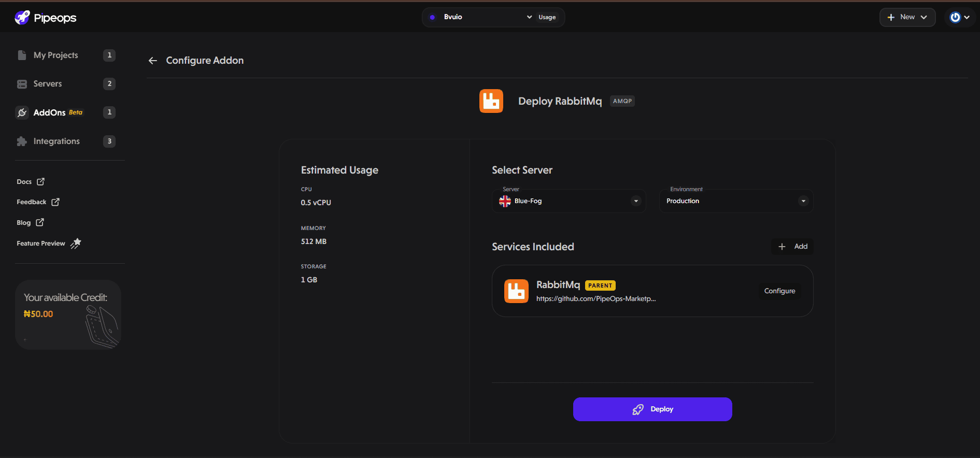Open AddOns Beta in sidebar
The height and width of the screenshot is (458, 980).
tap(58, 112)
